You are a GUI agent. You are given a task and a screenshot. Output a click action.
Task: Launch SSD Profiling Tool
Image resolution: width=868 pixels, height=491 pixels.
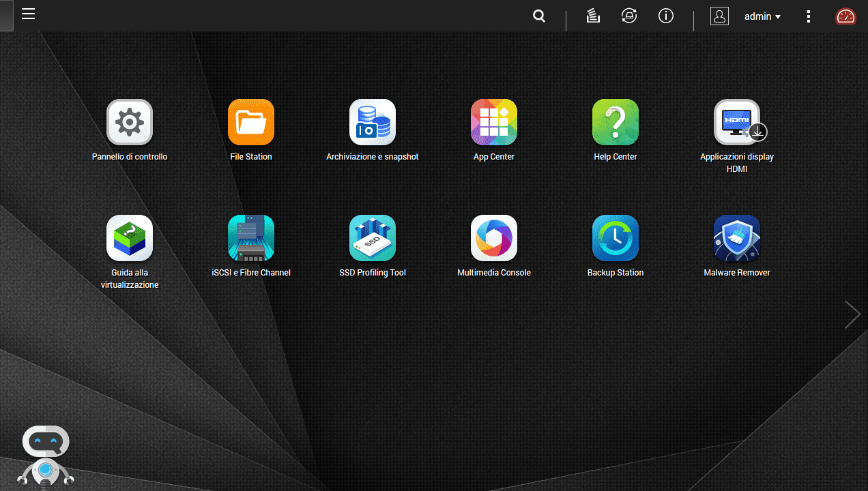(x=373, y=239)
